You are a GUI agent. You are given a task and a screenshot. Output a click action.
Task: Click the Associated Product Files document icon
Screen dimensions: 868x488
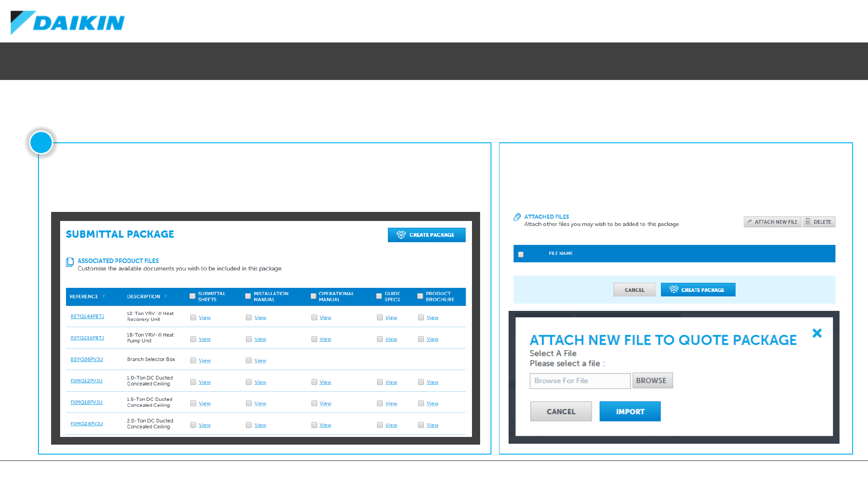tap(70, 262)
